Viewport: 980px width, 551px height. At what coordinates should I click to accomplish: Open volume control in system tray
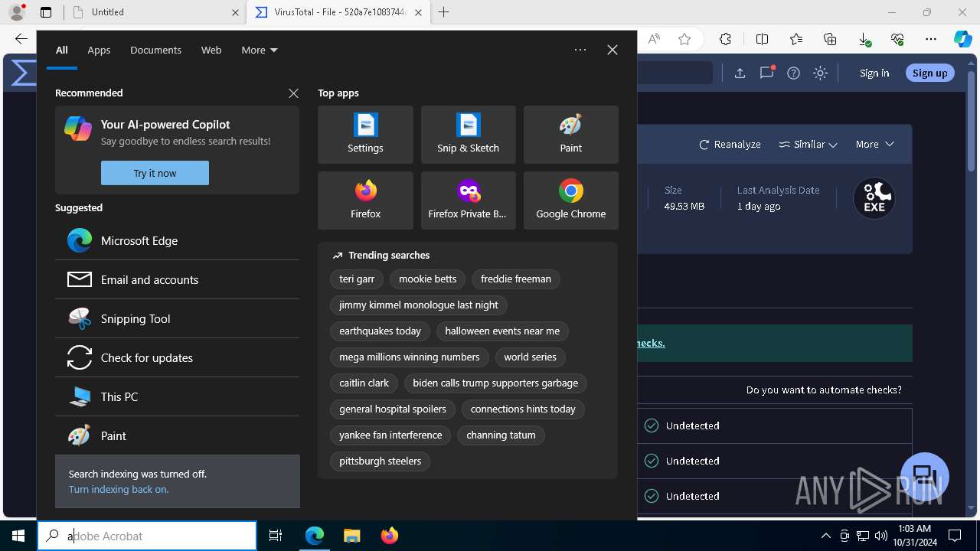pos(880,536)
